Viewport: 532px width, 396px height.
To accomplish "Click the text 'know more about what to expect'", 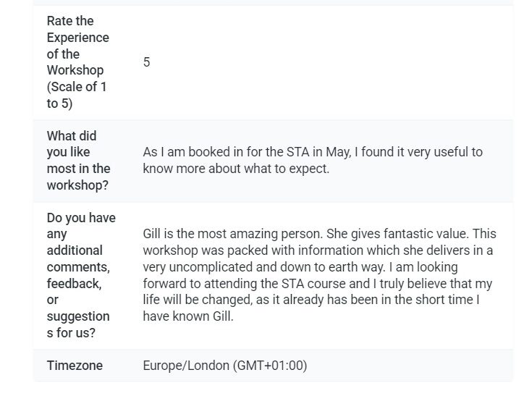I will (x=236, y=169).
